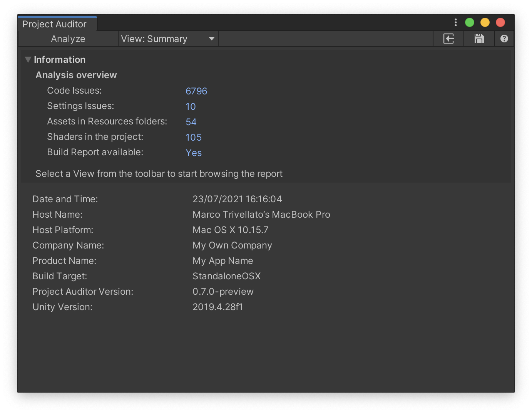This screenshot has width=532, height=413.
Task: Close the window with the red button
Action: coord(500,22)
